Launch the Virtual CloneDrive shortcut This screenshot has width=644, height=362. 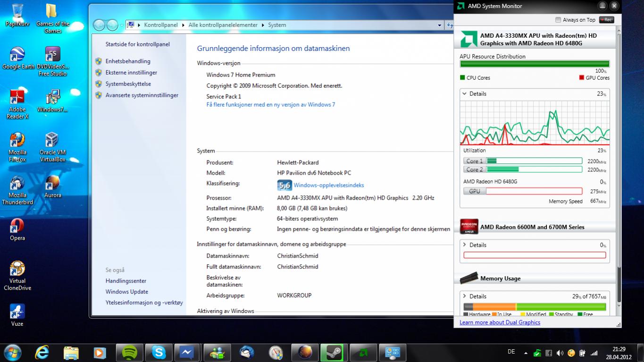(x=17, y=276)
